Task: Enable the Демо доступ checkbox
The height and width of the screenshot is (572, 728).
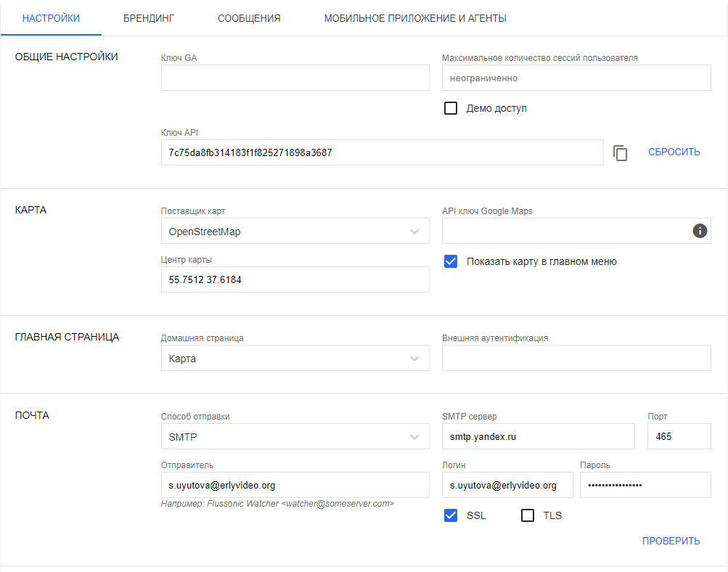Action: (451, 108)
